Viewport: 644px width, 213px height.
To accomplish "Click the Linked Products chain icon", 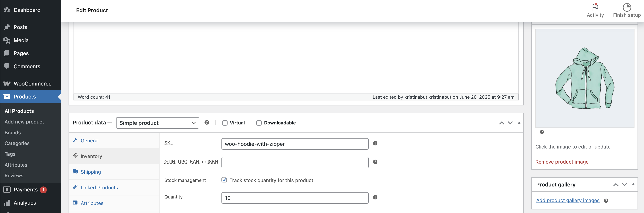I will pyautogui.click(x=75, y=187).
